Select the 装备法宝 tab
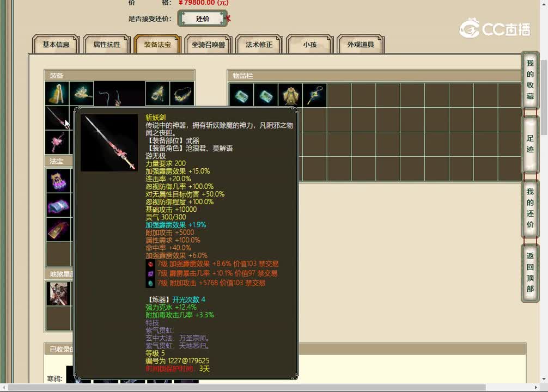 coord(157,44)
